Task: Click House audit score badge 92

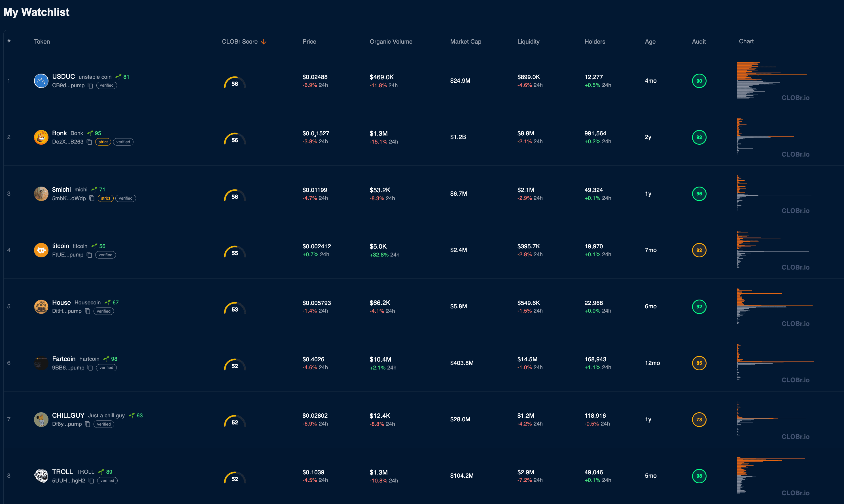Action: (699, 307)
